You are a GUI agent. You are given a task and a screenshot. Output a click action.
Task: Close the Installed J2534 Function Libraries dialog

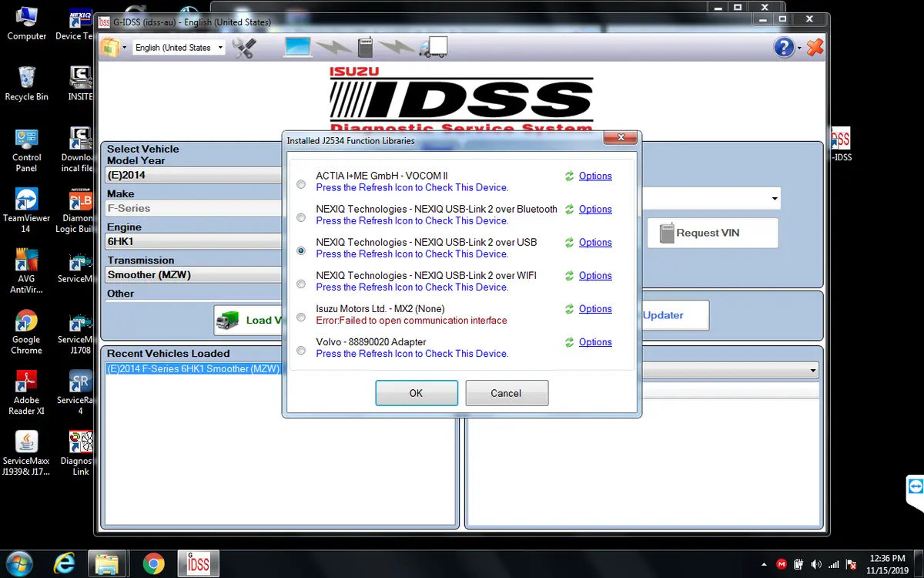(620, 138)
